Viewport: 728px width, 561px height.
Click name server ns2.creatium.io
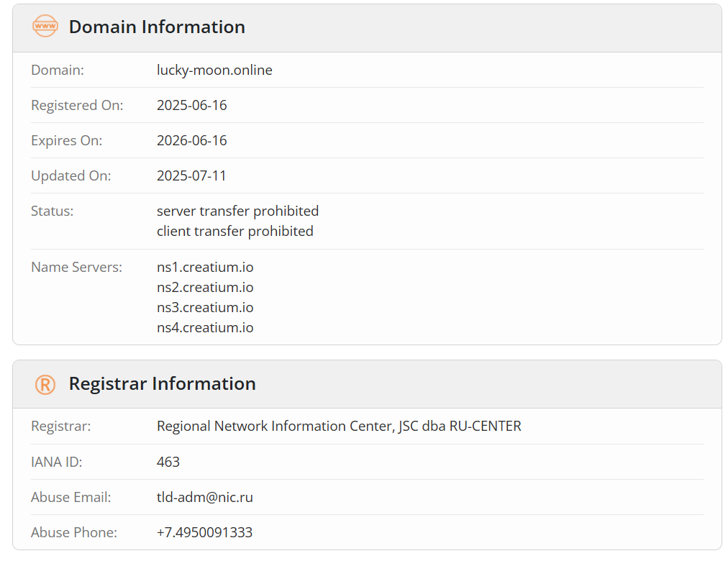(x=205, y=287)
